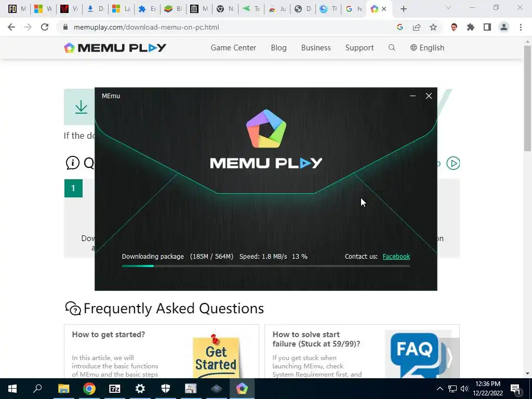Open Game Center in site navigation

tap(233, 48)
